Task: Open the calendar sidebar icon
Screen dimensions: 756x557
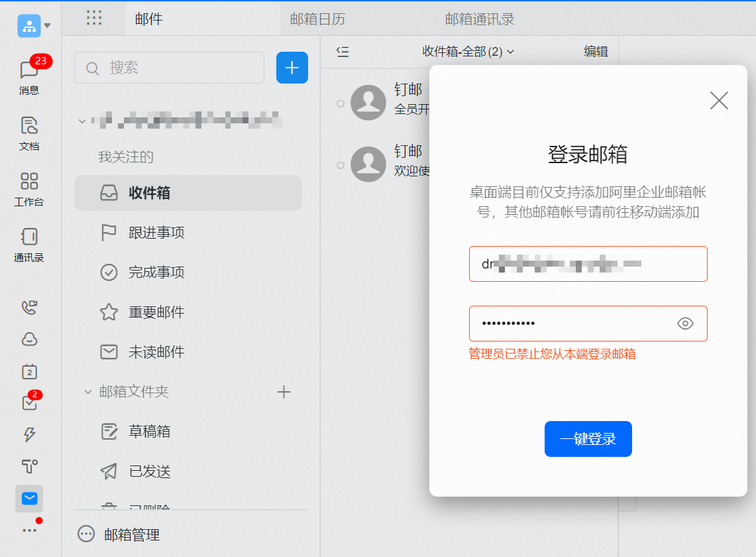Action: [x=29, y=371]
